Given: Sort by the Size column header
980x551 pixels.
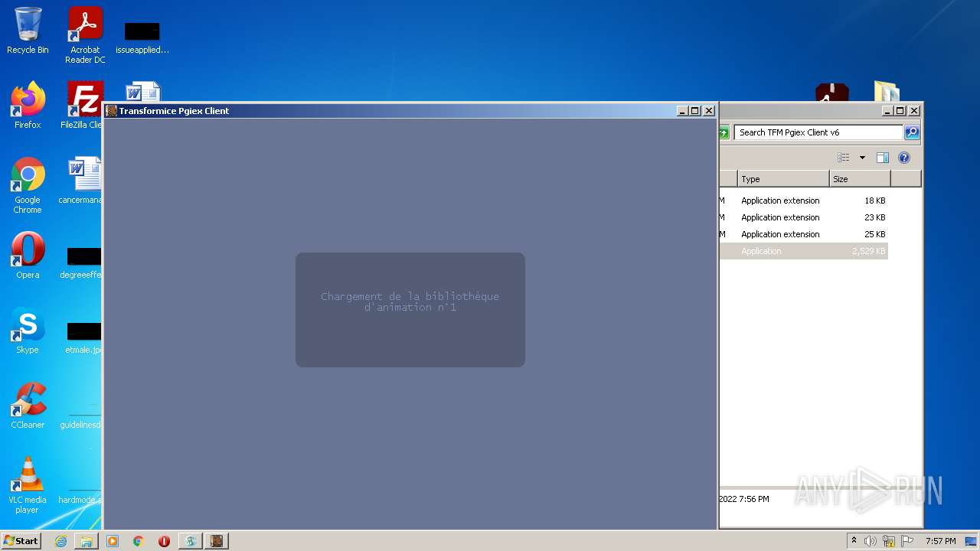Looking at the screenshot, I should pos(860,179).
